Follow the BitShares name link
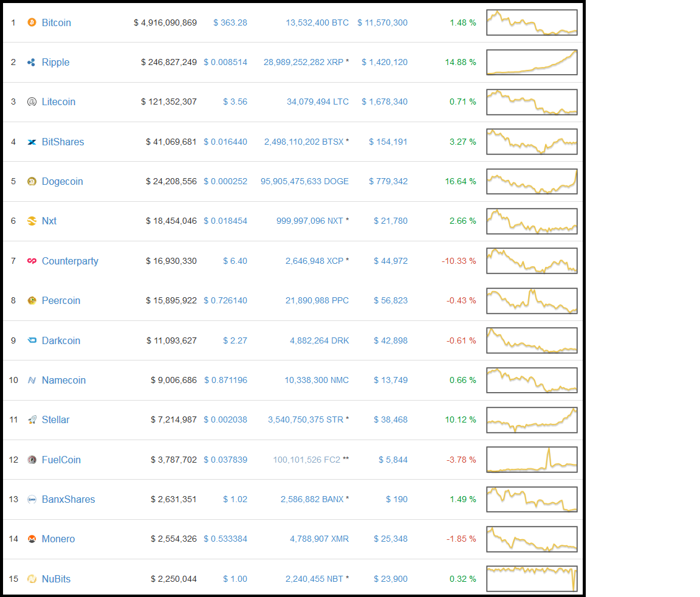 [63, 142]
